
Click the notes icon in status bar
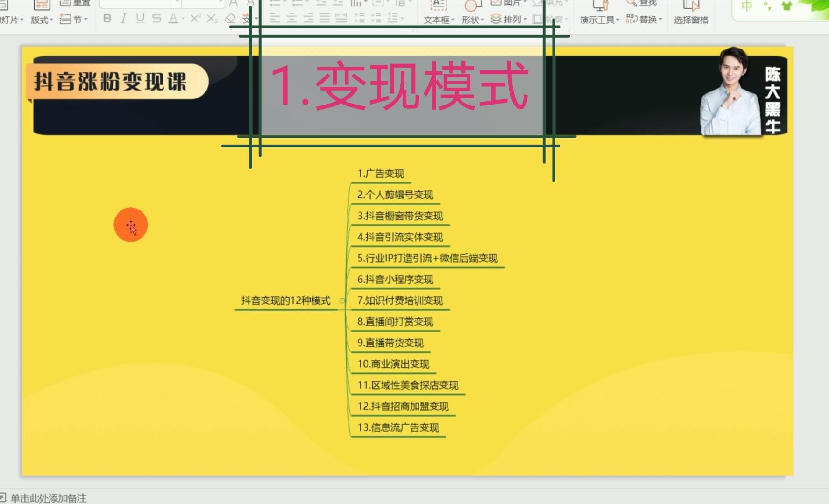tap(3, 497)
